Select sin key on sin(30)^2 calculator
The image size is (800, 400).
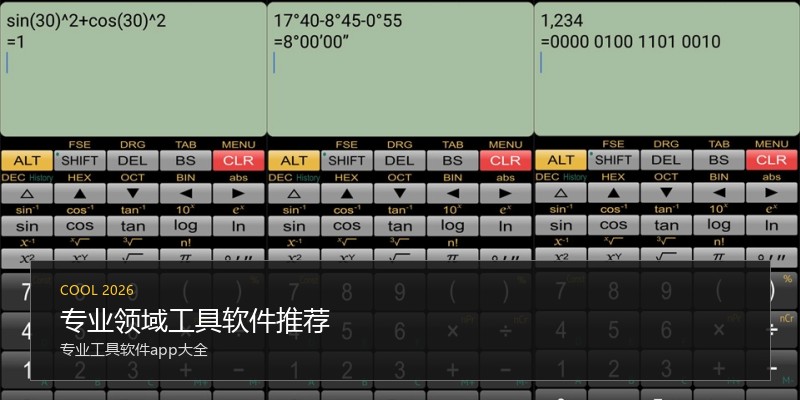click(27, 226)
